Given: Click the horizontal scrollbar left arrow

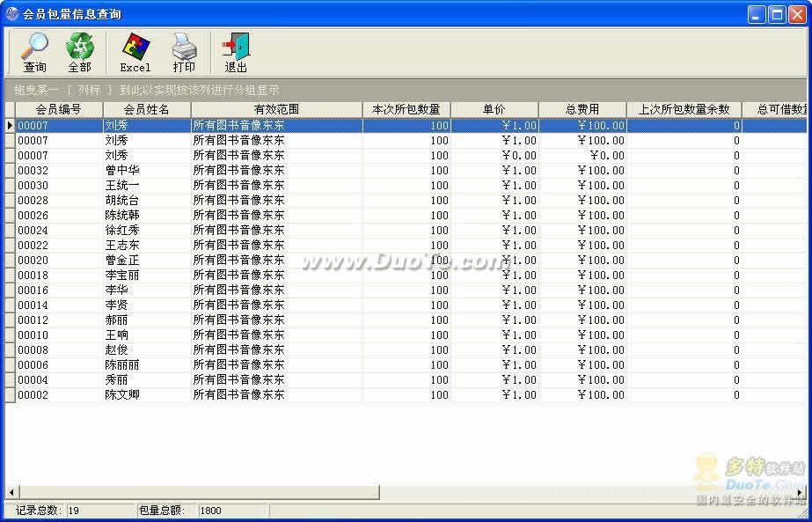Looking at the screenshot, I should [11, 492].
